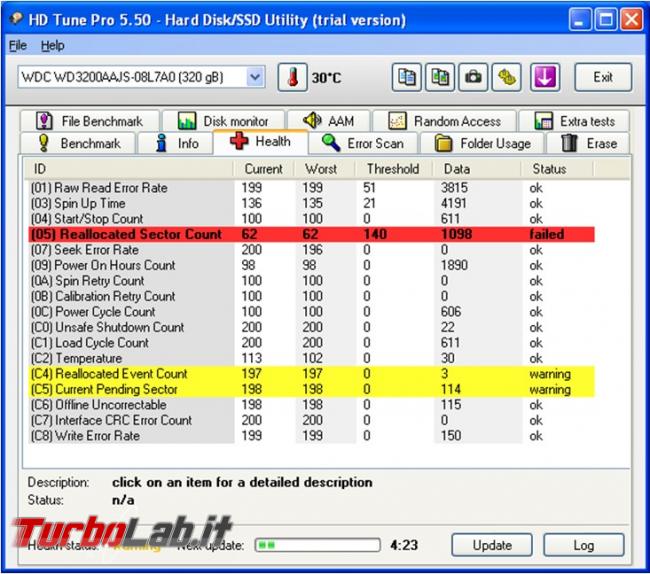Select the Current Pending Sector warning row
This screenshot has width=650, height=574.
point(312,389)
